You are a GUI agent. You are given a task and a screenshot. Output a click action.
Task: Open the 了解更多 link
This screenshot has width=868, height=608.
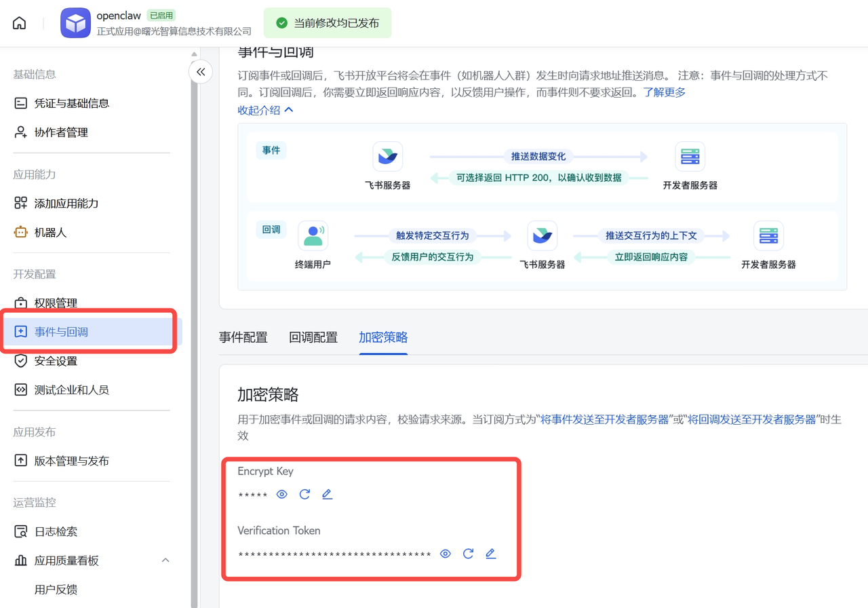point(664,92)
